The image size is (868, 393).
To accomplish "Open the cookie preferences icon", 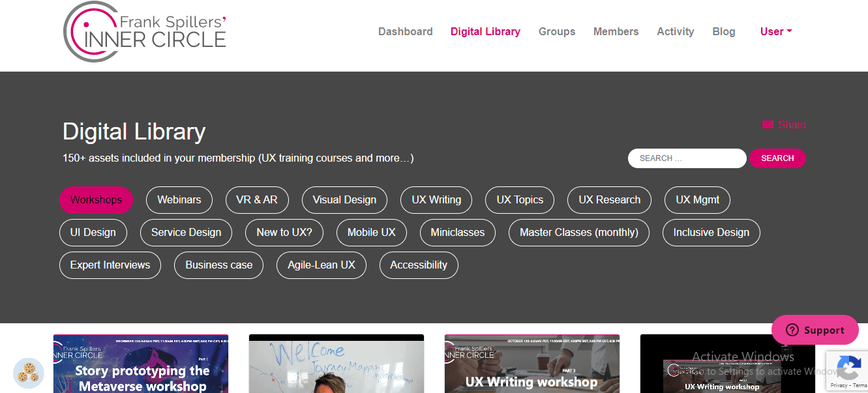I will pyautogui.click(x=29, y=373).
